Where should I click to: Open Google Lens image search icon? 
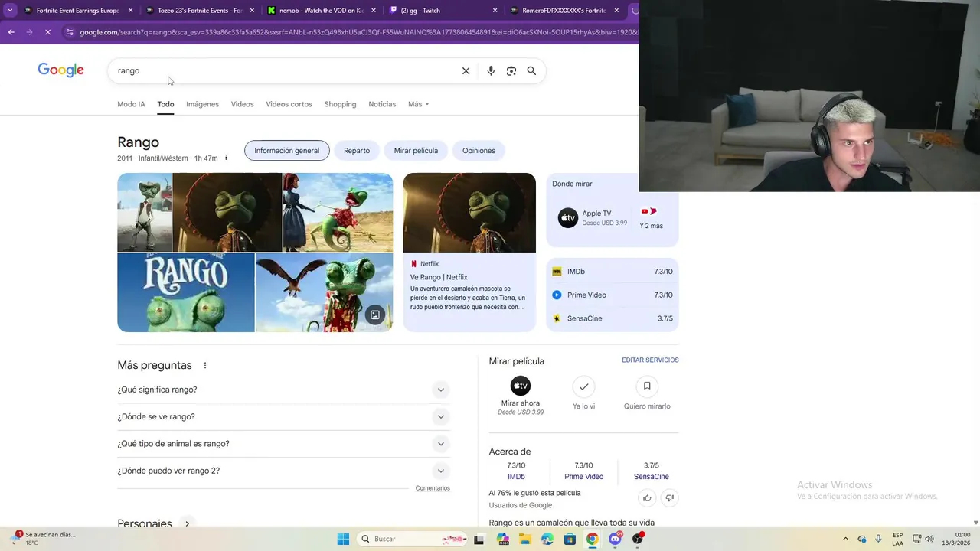click(x=511, y=70)
